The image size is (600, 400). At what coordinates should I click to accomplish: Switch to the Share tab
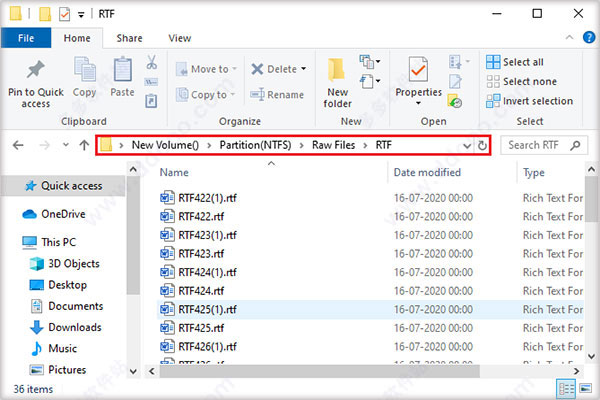click(x=129, y=38)
